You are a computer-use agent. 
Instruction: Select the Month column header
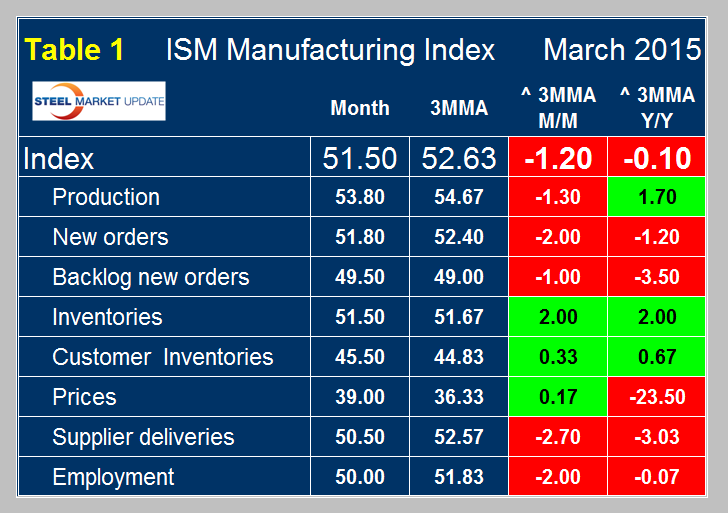(360, 108)
